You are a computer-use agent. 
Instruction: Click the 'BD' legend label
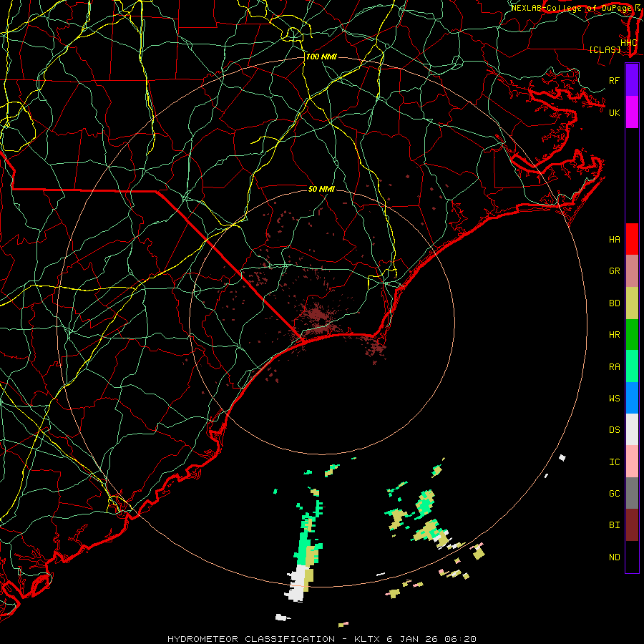614,303
